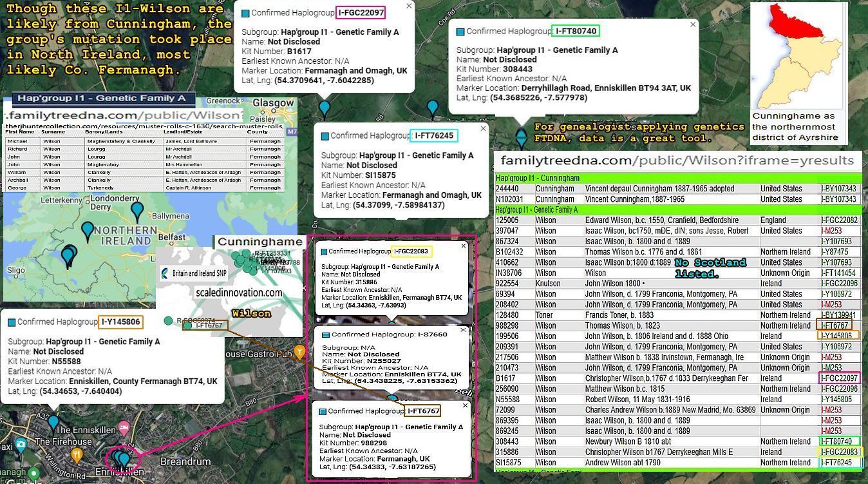Click the Sligo label on the map

click(x=17, y=271)
